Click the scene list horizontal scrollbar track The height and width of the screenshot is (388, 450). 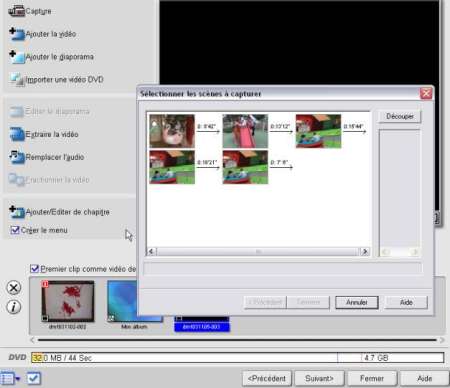(x=258, y=251)
